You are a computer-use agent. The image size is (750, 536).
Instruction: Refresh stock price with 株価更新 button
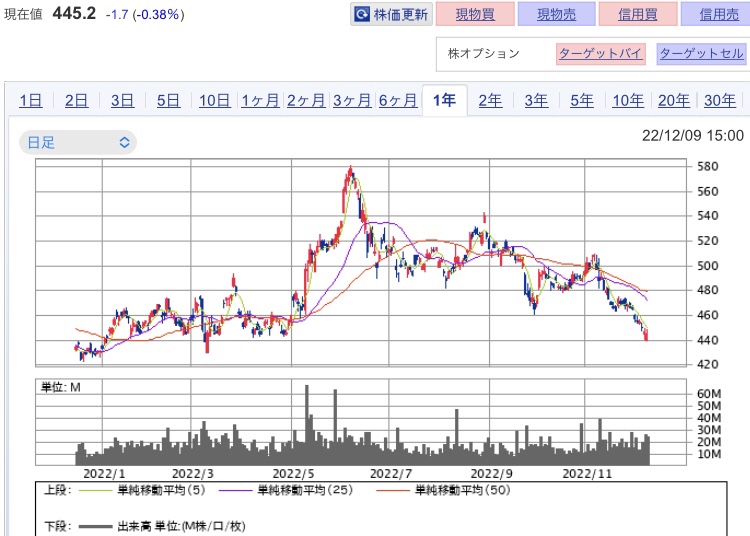point(391,14)
